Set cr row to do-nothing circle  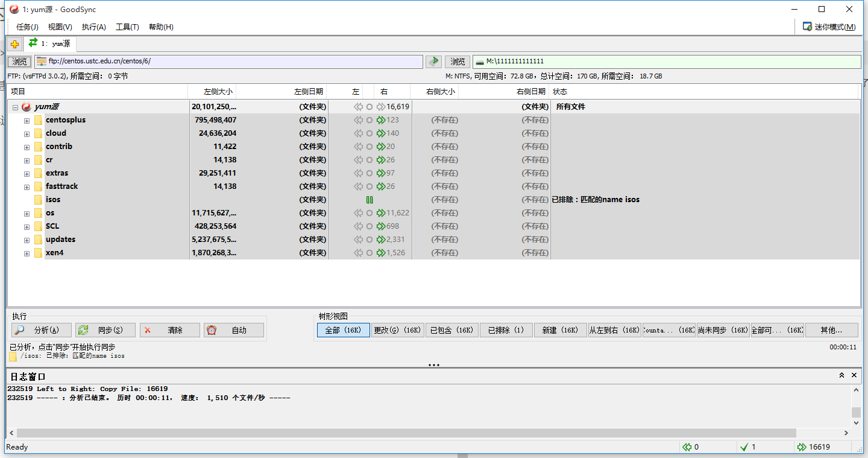(x=370, y=160)
